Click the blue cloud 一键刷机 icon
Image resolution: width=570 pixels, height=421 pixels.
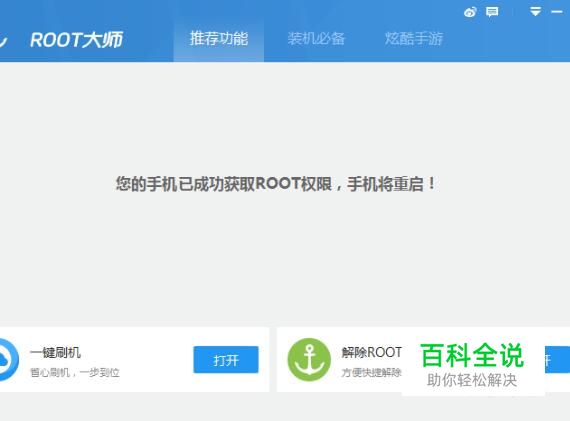coord(8,360)
